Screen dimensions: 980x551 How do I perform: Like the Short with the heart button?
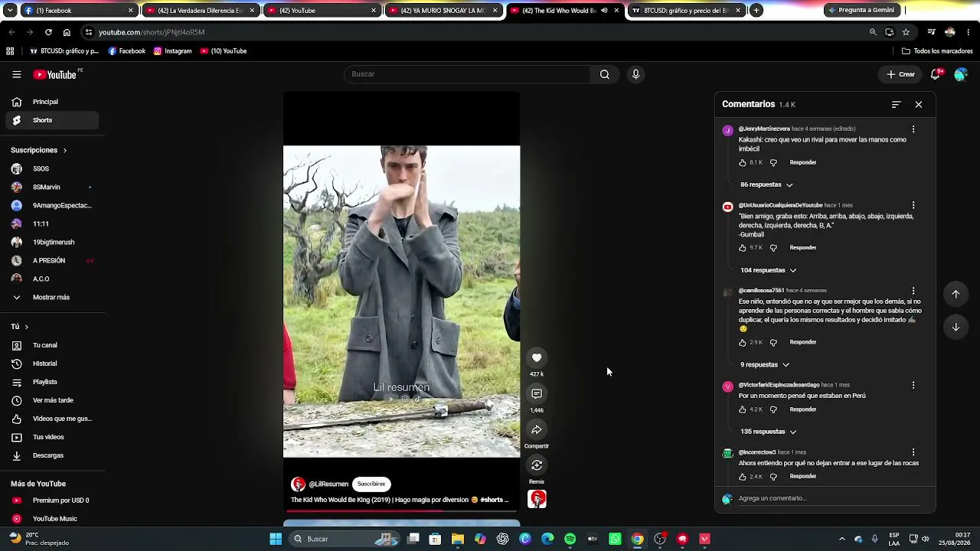click(537, 357)
